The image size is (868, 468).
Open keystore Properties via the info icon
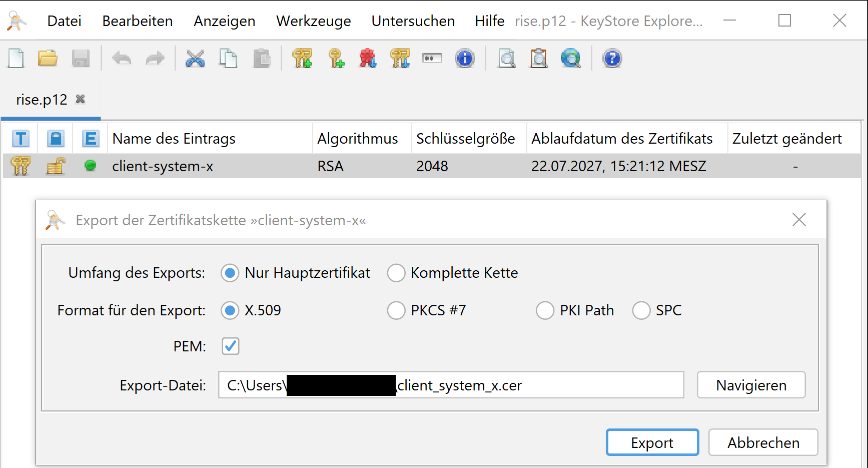pos(465,59)
